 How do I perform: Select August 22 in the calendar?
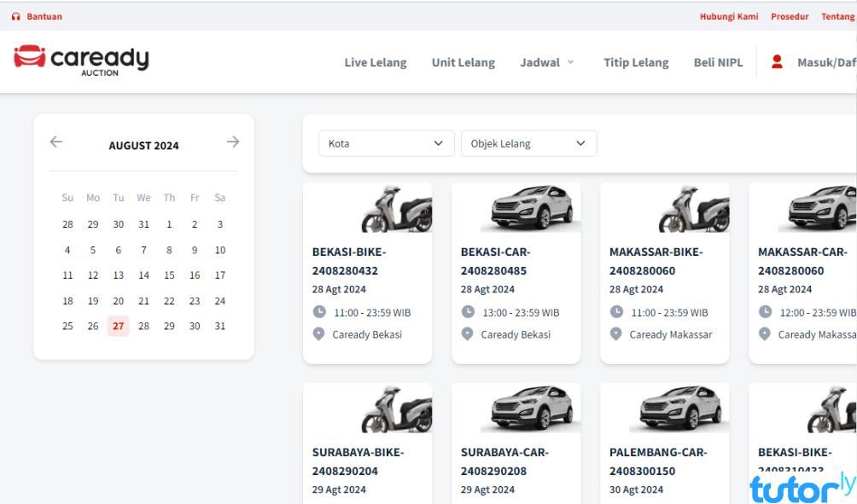click(169, 301)
